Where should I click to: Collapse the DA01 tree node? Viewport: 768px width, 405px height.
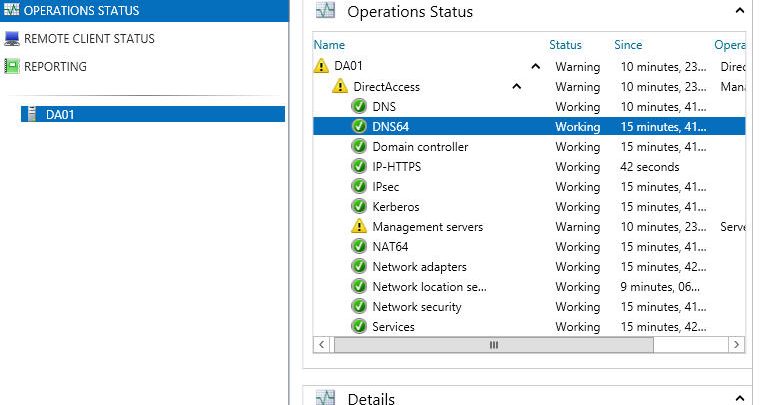[x=536, y=67]
